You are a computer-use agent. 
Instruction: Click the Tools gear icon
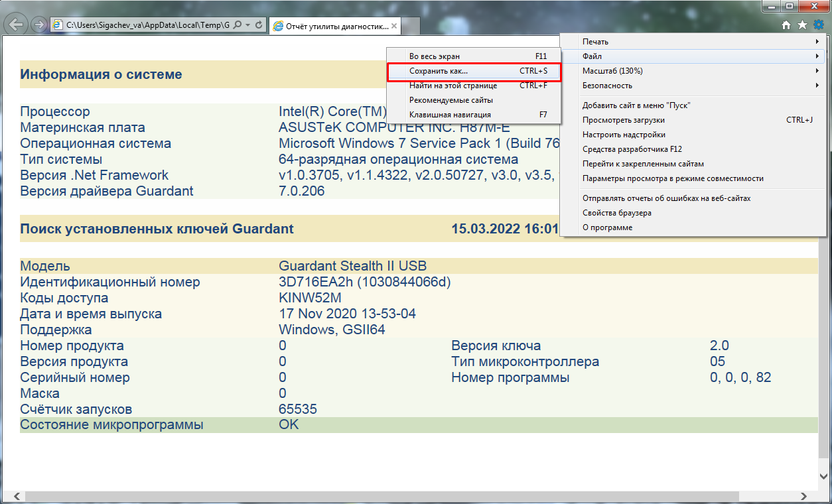click(819, 25)
